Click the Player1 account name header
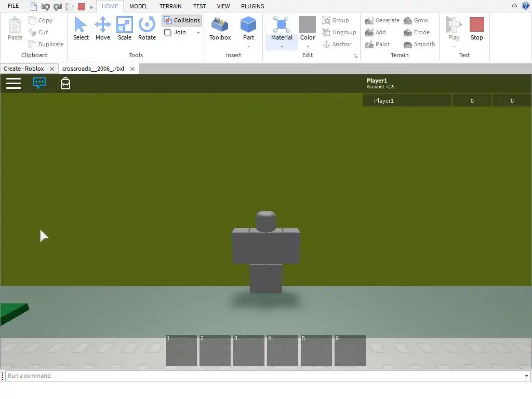532x399 pixels. 377,81
